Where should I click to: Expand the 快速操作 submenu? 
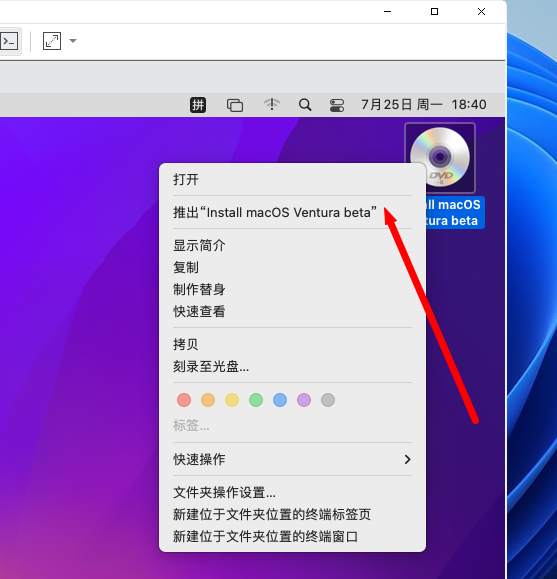pos(293,459)
